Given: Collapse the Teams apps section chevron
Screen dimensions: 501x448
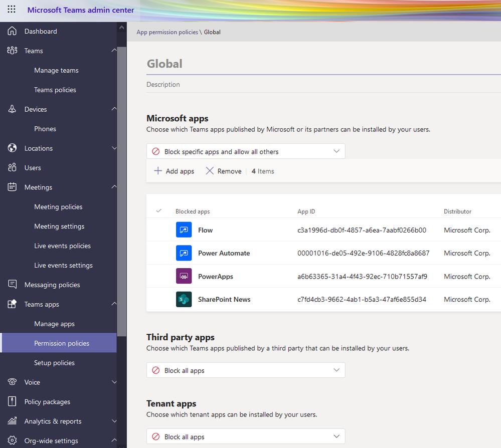Looking at the screenshot, I should pos(114,303).
